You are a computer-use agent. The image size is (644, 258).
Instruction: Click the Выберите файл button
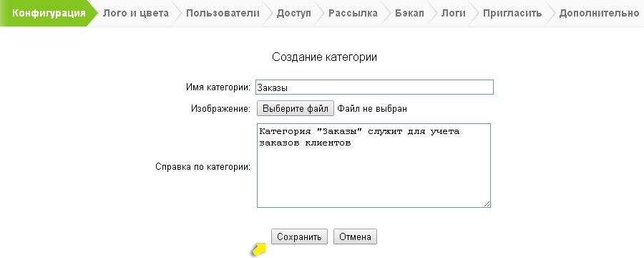point(296,109)
